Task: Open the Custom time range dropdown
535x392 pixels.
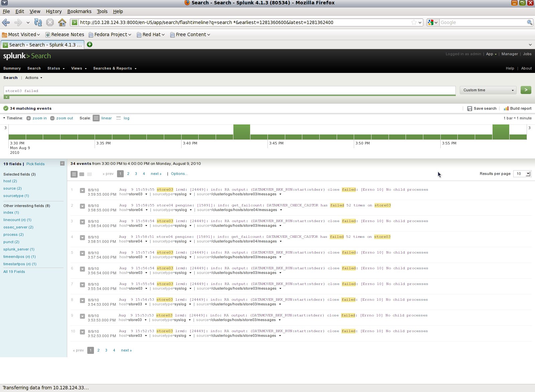Action: (488, 90)
